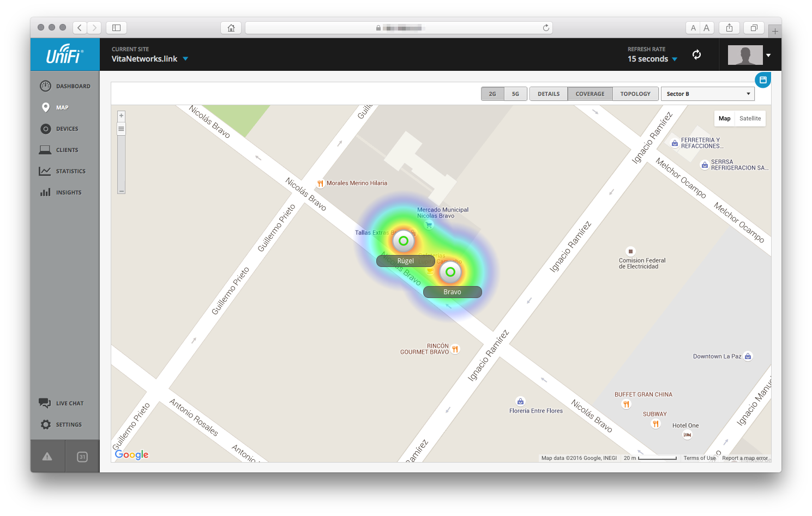Open the Sector B map selector
Screen dimensions: 812x516
[x=707, y=93]
